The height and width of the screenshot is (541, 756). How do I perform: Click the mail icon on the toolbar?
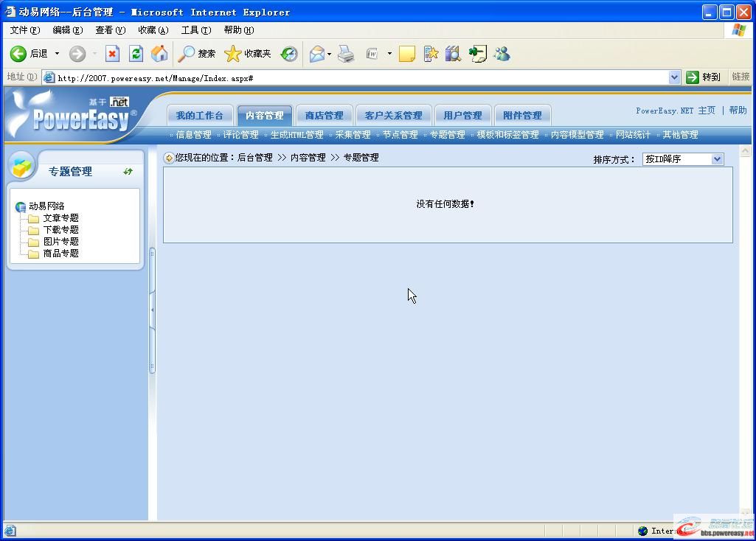pyautogui.click(x=316, y=53)
